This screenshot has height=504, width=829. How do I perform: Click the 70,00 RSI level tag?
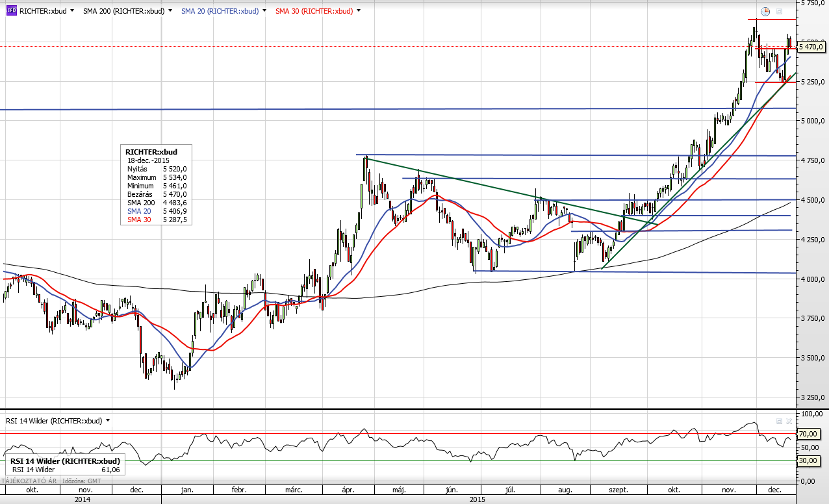(808, 433)
